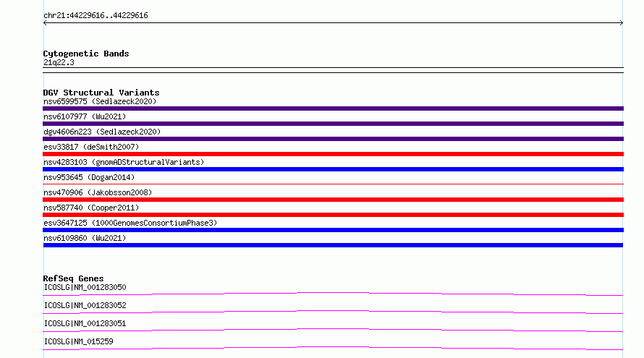Click the 21q22.3 band label
Screen dimensions: 644x358
point(59,62)
